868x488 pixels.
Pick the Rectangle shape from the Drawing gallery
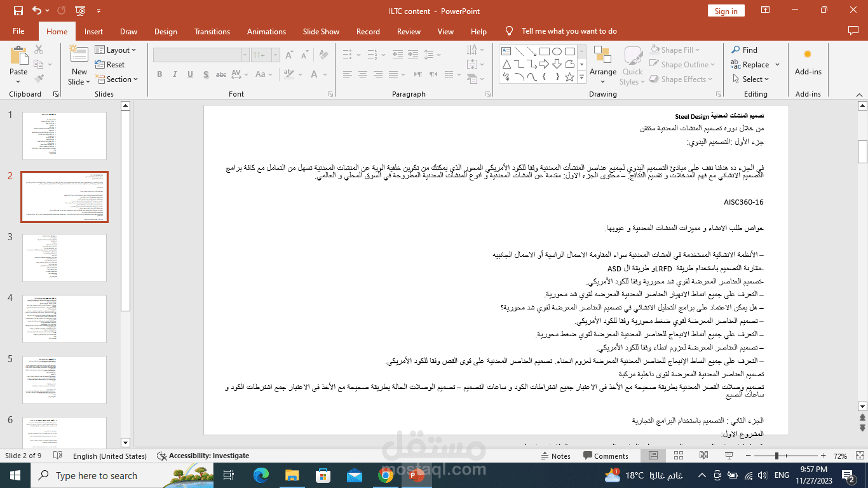pyautogui.click(x=545, y=51)
